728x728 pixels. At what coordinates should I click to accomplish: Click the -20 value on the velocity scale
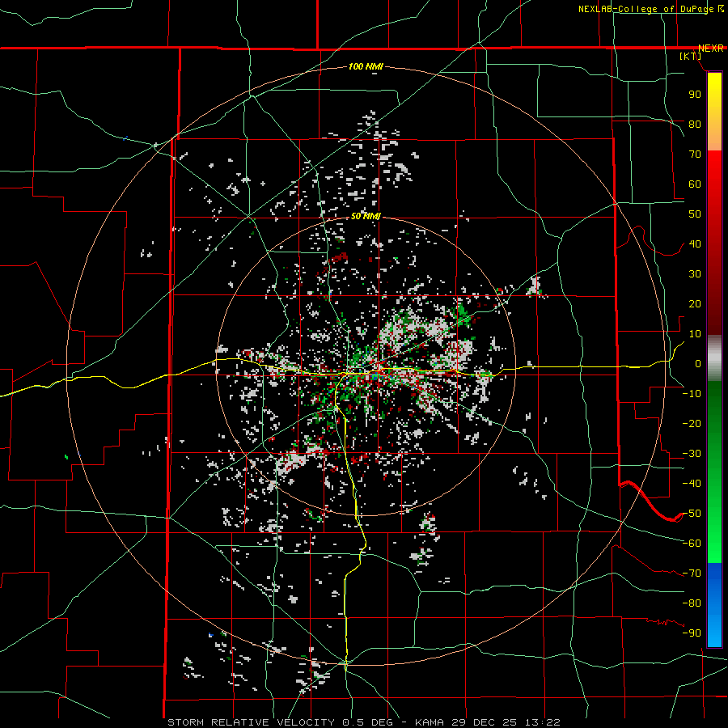pyautogui.click(x=692, y=424)
